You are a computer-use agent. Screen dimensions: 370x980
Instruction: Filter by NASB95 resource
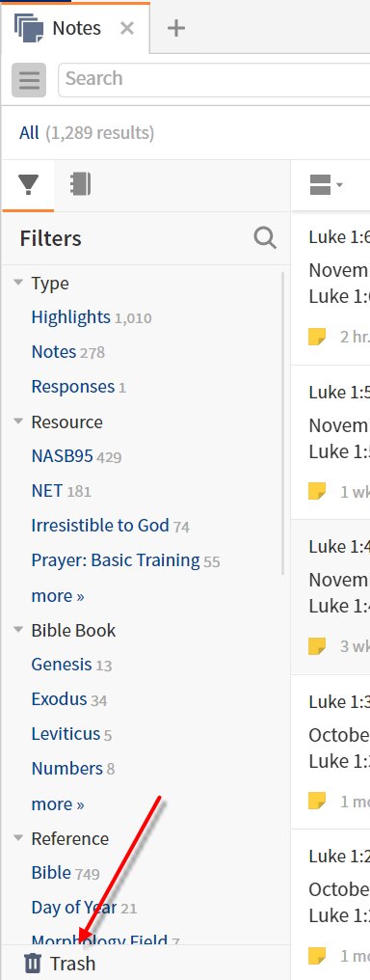pos(62,456)
